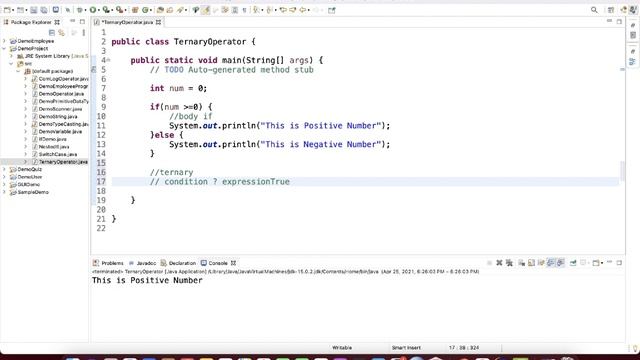
Task: Open Package Explorer View Menu dots
Action: click(x=84, y=33)
